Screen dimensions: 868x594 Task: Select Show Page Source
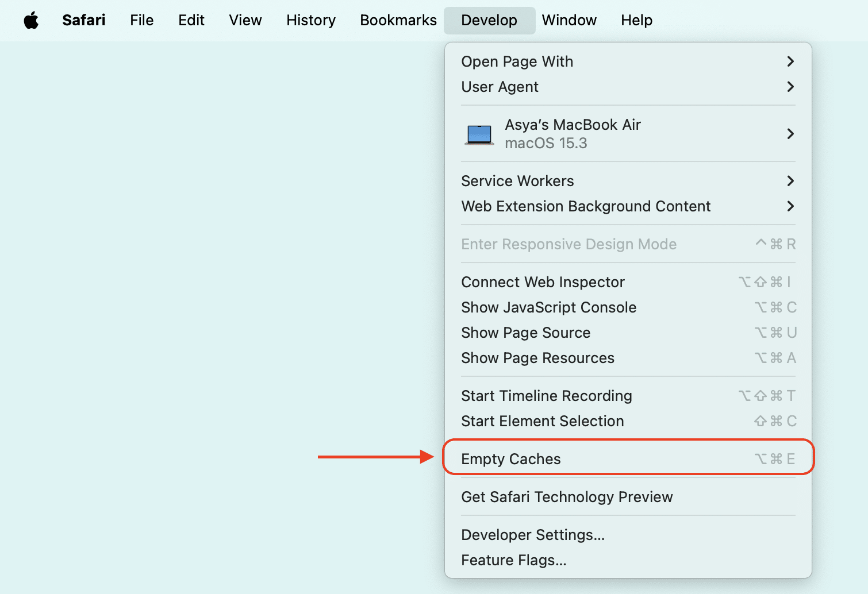(x=628, y=333)
